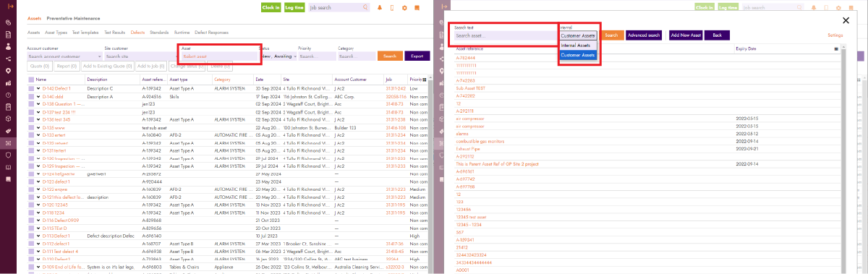This screenshot has height=274, width=868.
Task: Click Select asset field in defects filter
Action: (x=219, y=56)
